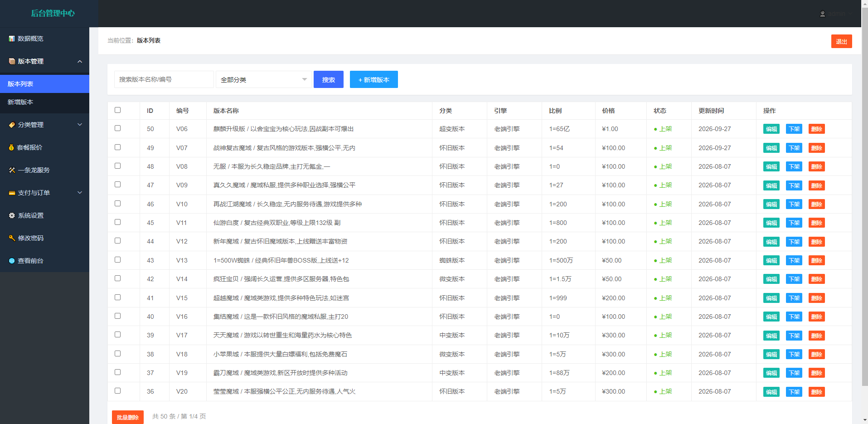Screen dimensions: 868x424
Task: Click 编辑 for the V06 row
Action: (x=771, y=129)
